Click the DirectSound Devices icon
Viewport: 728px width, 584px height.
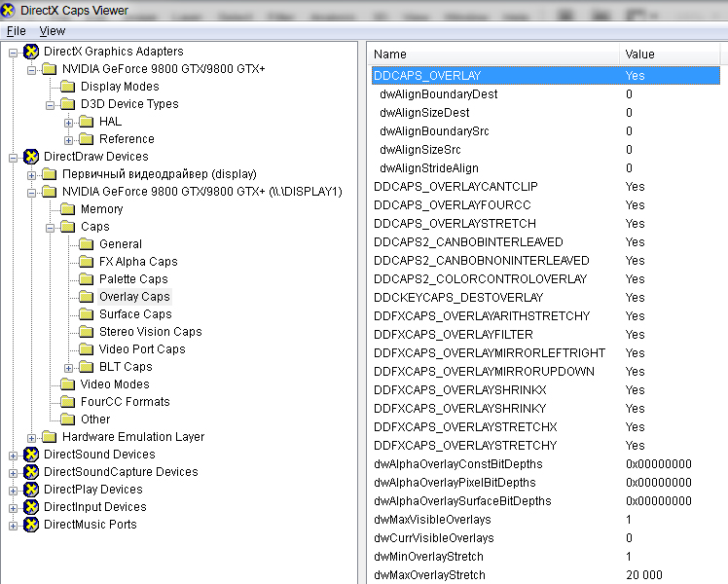click(x=31, y=455)
